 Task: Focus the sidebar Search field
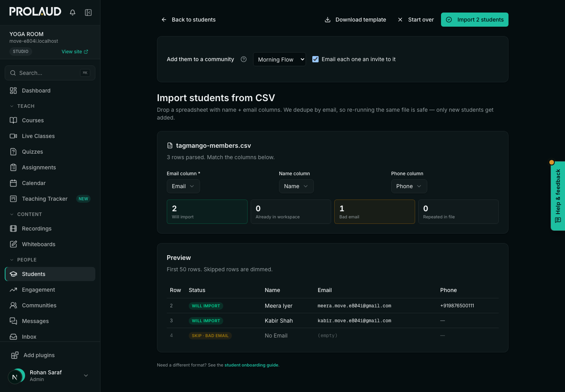pyautogui.click(x=50, y=73)
